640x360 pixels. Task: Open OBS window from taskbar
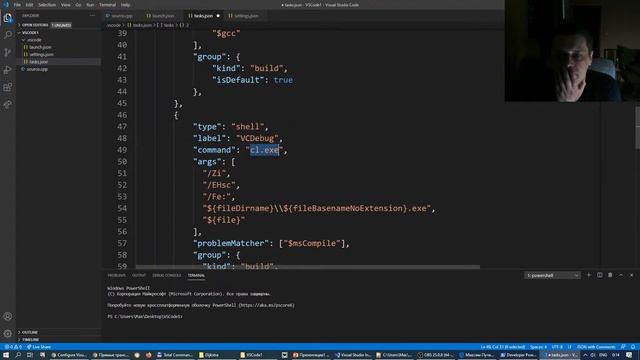pos(436,355)
